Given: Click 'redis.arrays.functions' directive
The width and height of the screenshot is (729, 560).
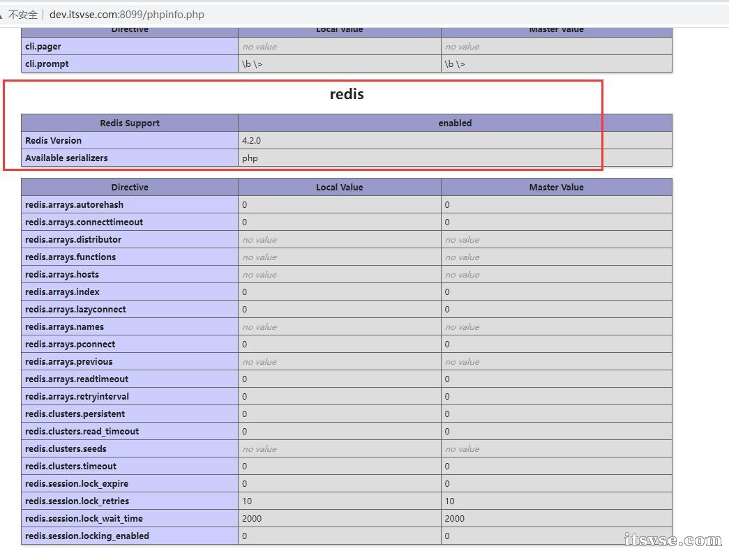Looking at the screenshot, I should point(130,257).
